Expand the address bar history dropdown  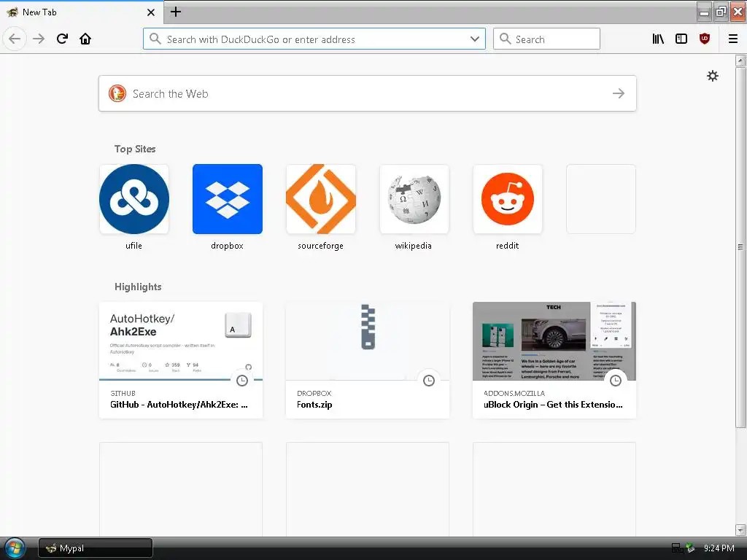pyautogui.click(x=474, y=39)
